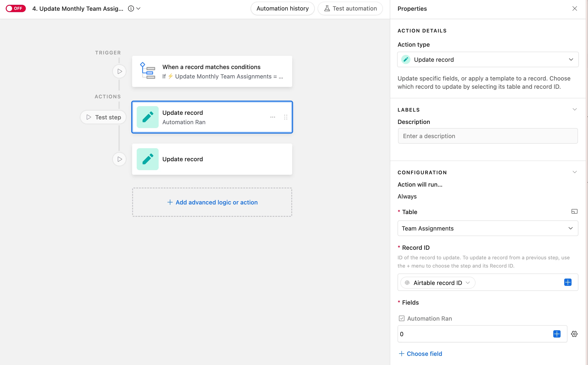Click the drag handle on Update record card
The height and width of the screenshot is (365, 588).
286,117
